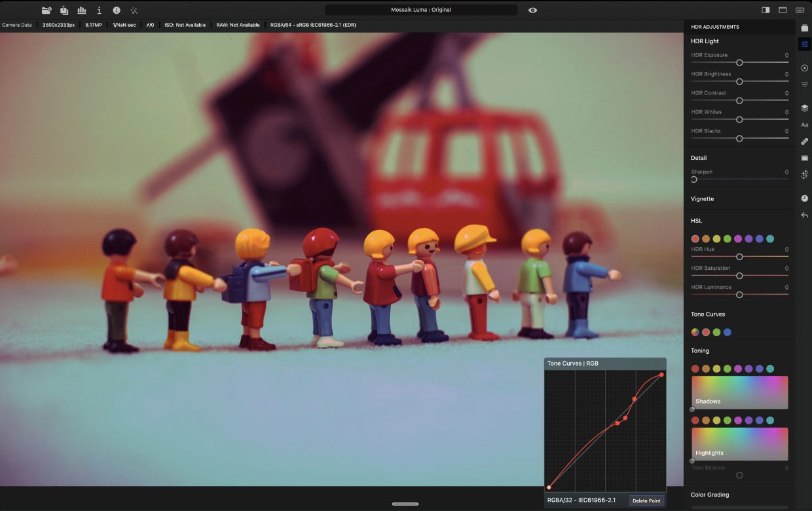The height and width of the screenshot is (511, 812).
Task: Collapse the Toning section header
Action: pos(700,350)
